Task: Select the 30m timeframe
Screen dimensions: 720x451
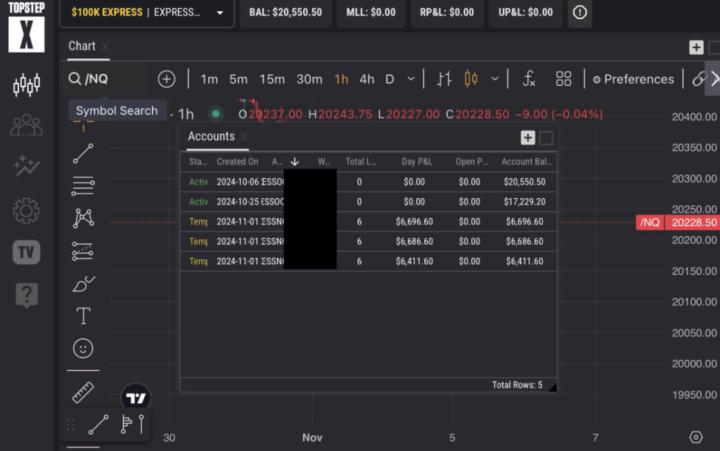Action: coord(309,79)
